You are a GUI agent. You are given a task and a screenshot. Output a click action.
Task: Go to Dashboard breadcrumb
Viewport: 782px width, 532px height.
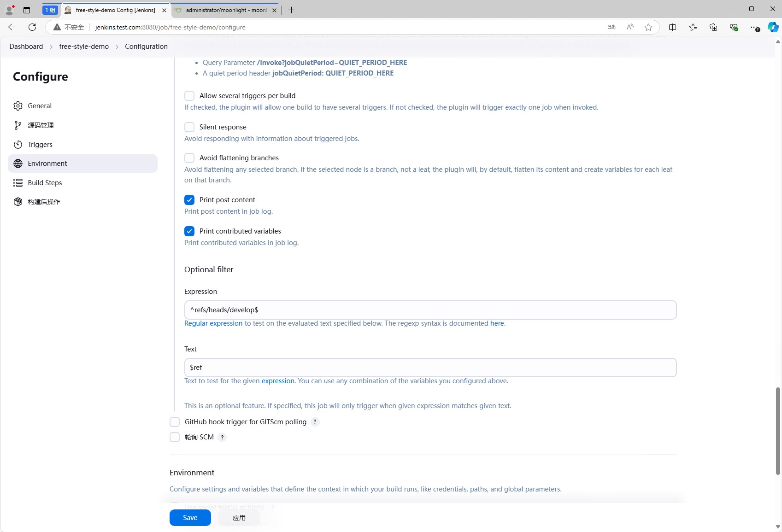26,47
